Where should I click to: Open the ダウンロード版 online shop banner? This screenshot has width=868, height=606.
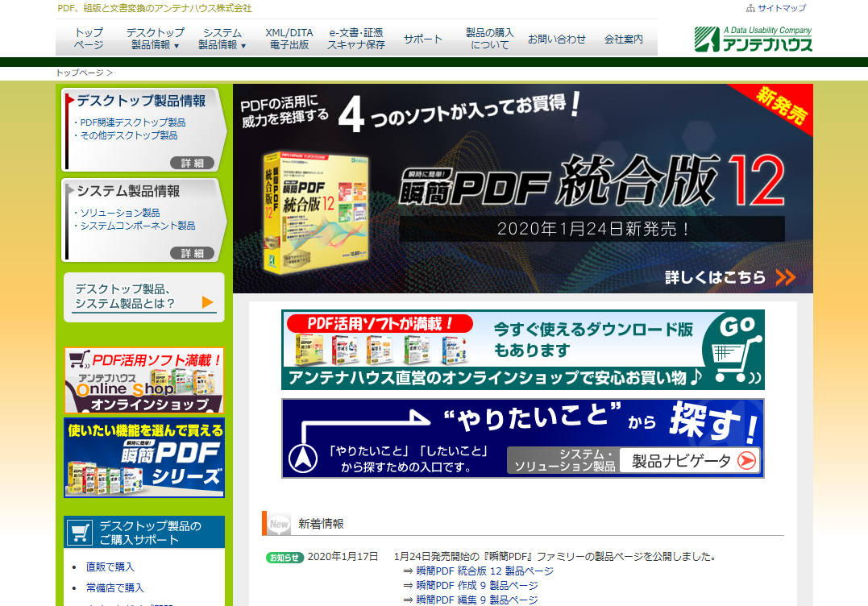coord(522,350)
